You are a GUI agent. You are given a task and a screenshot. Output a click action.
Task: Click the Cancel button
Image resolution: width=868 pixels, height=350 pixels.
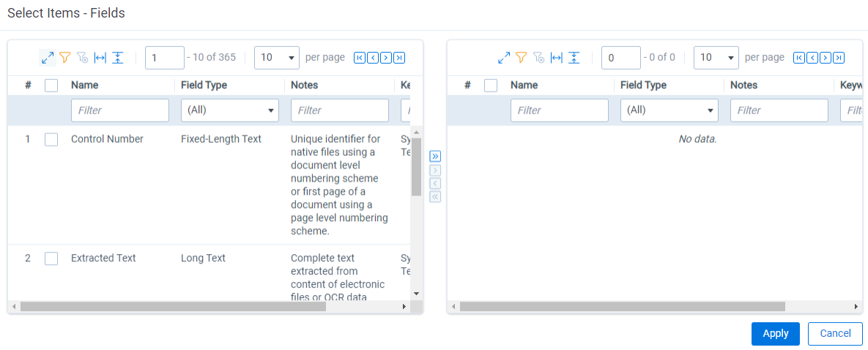click(x=835, y=333)
